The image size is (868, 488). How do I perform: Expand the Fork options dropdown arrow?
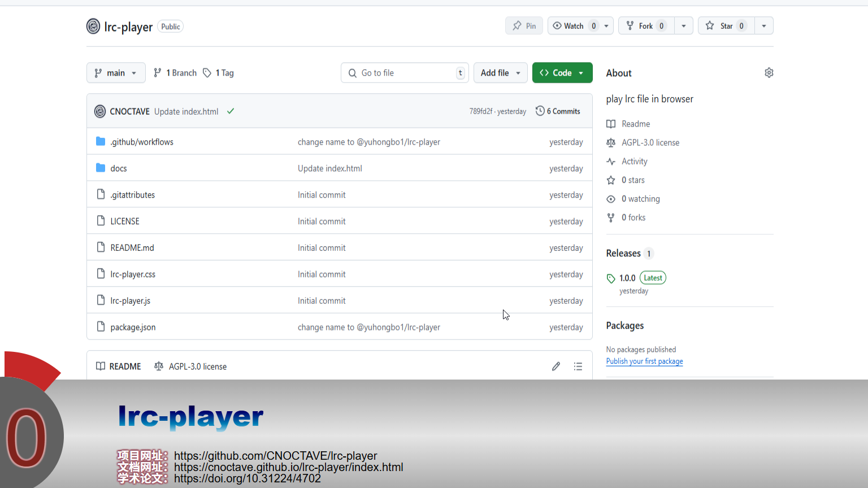point(684,26)
